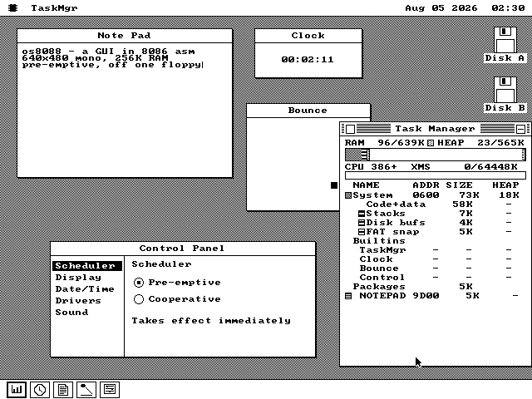Click the Scheduler heading in Control Panel
The height and width of the screenshot is (399, 532).
(161, 264)
